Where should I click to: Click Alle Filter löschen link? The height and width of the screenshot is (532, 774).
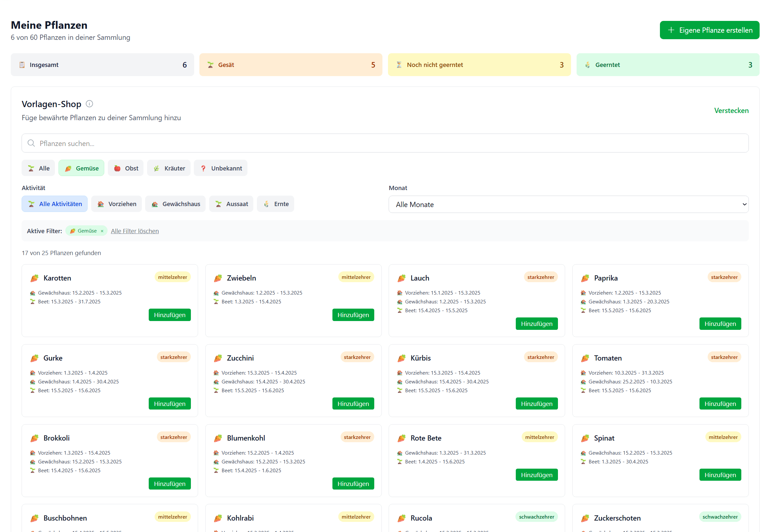tap(135, 231)
